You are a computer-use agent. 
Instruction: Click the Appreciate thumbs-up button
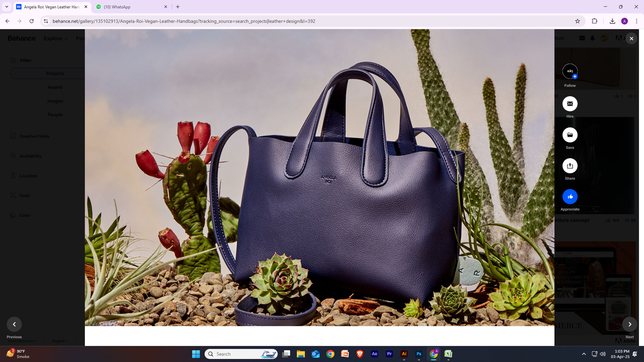pos(570,197)
